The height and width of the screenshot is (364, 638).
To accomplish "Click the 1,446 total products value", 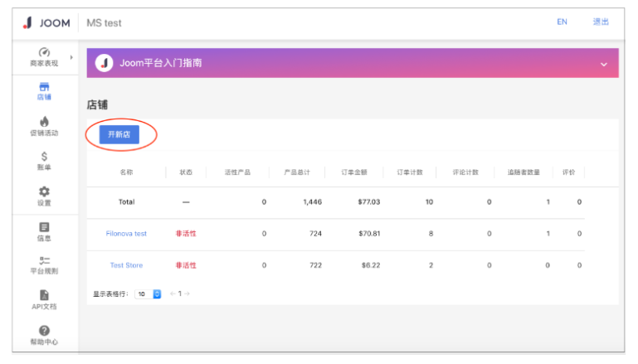I will (x=313, y=202).
